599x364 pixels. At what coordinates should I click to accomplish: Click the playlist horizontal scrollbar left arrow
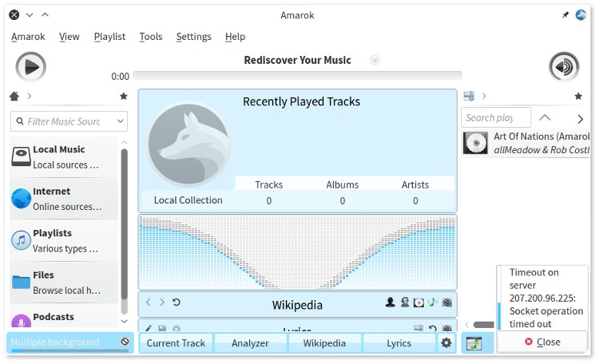tap(467, 325)
